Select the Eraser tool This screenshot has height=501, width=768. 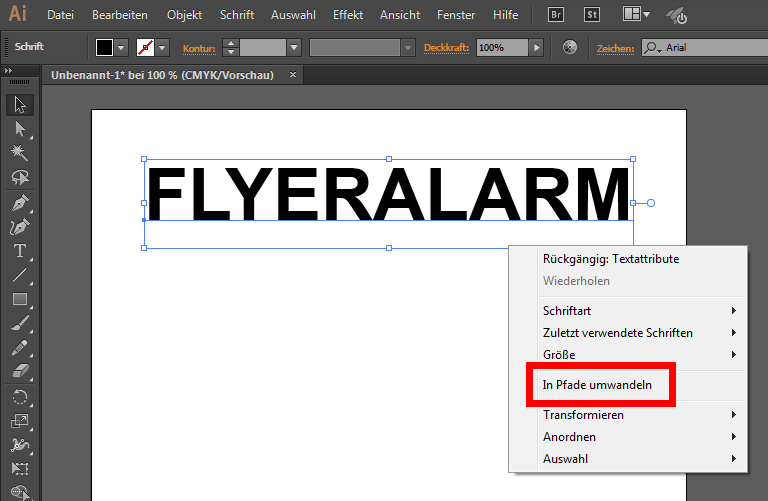[19, 372]
